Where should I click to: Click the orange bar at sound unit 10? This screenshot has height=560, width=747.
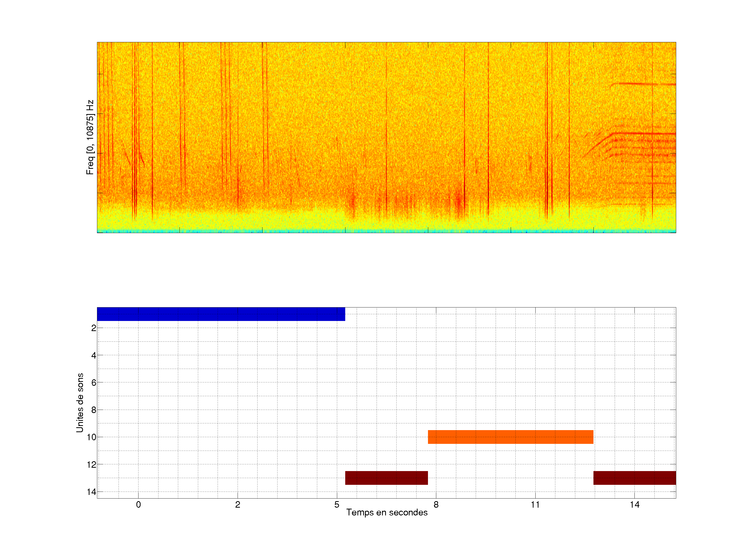pos(510,437)
